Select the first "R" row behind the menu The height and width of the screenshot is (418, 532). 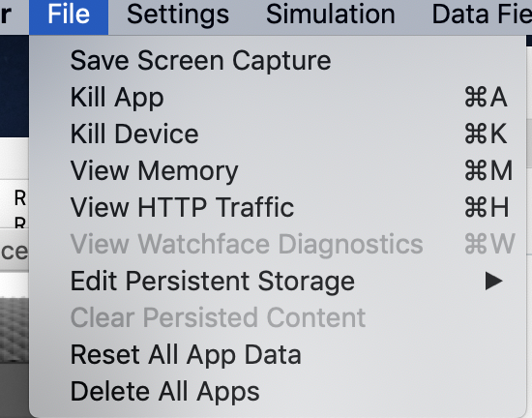click(20, 198)
